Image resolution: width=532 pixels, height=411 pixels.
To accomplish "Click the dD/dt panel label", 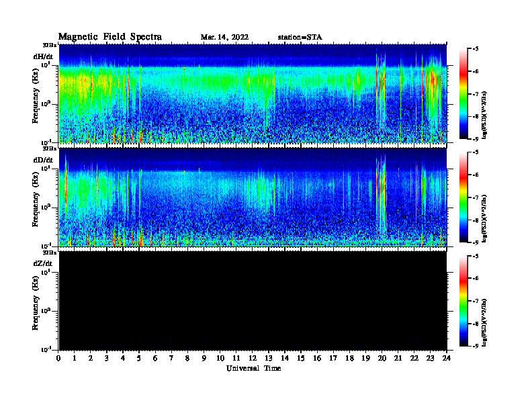I will point(43,160).
